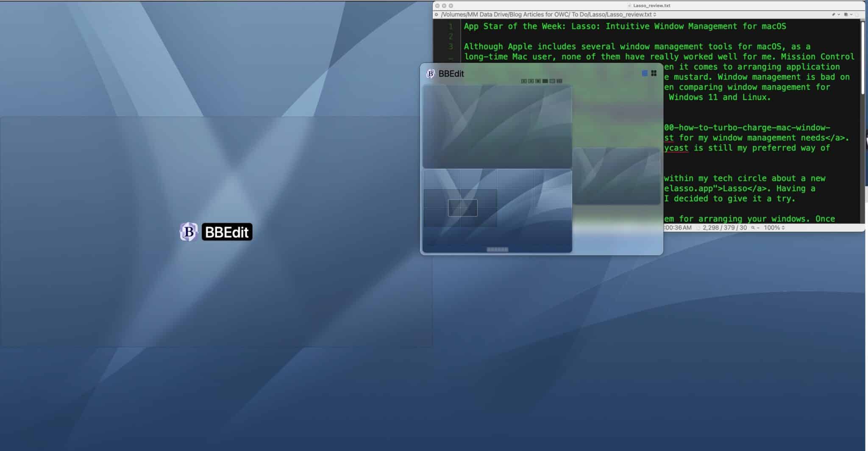Select the last layout preset icon in Lasso
The image size is (868, 451).
point(559,81)
